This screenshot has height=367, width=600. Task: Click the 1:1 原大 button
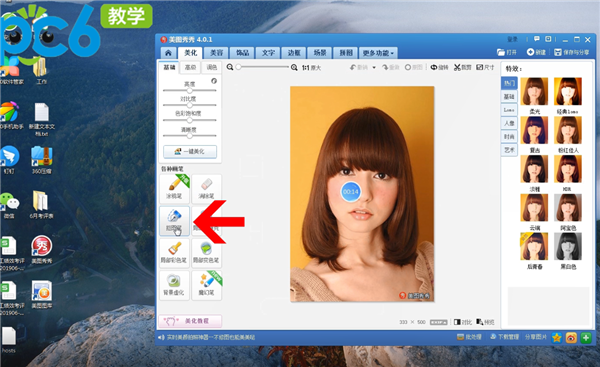311,68
